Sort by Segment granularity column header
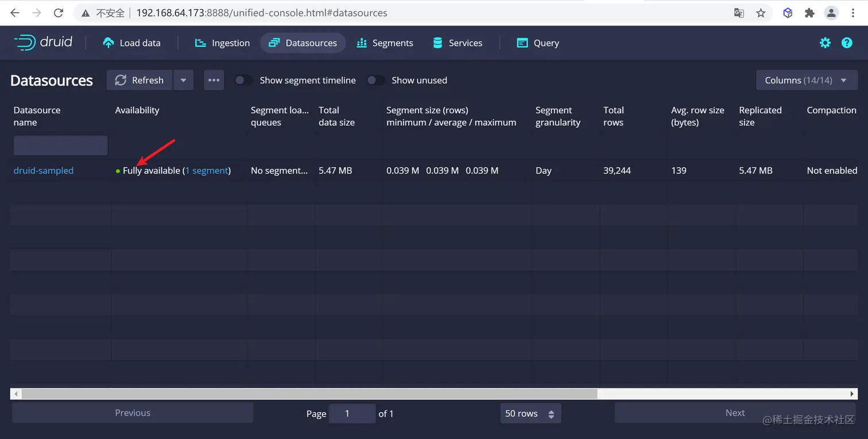868x439 pixels. point(558,116)
